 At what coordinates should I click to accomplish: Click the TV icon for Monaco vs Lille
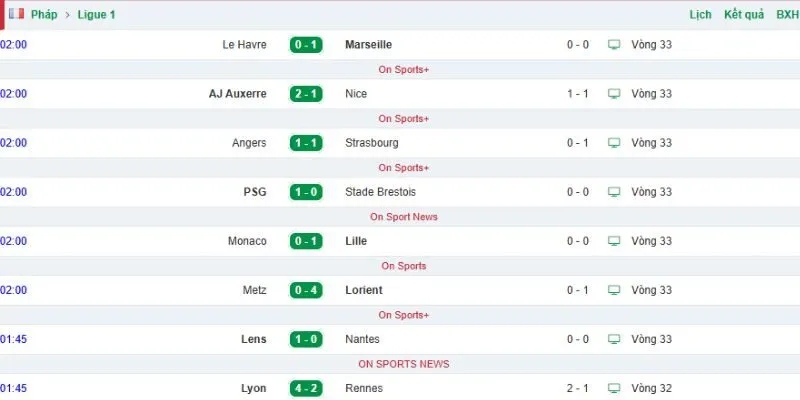(x=614, y=241)
